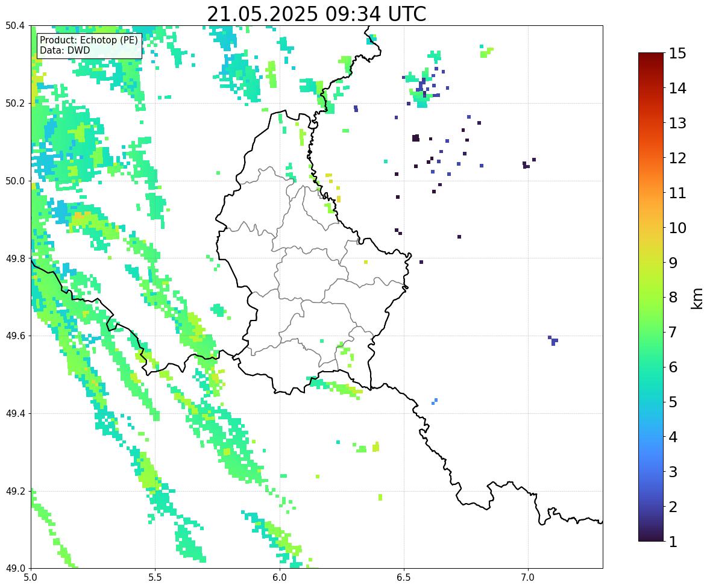Click longitude axis label 7.0
This screenshot has height=588, width=710.
click(x=528, y=578)
